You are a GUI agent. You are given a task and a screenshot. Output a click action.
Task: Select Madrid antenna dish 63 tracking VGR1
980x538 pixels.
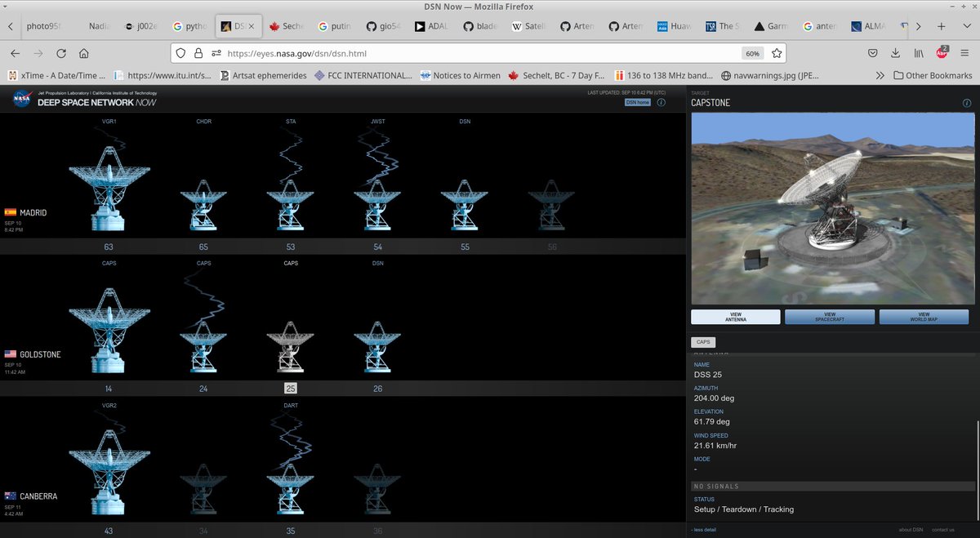pyautogui.click(x=109, y=189)
